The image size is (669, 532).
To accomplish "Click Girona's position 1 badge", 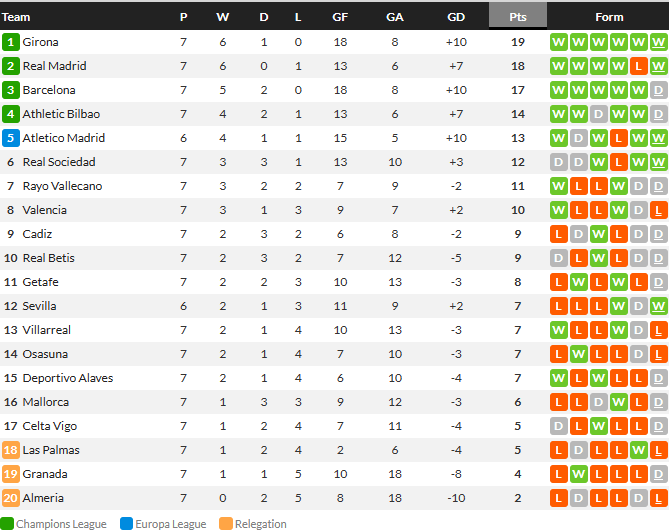I will (11, 42).
